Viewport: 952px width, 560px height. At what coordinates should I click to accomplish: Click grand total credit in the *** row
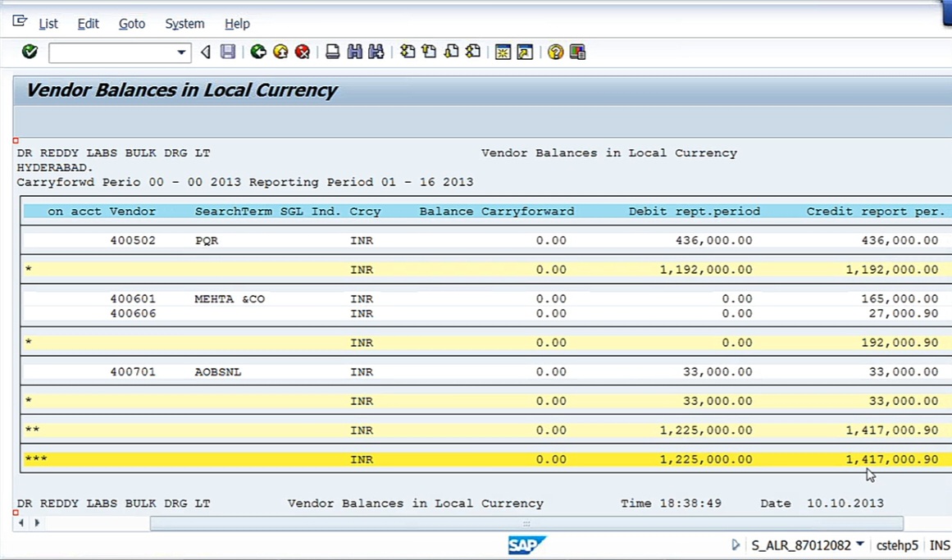pyautogui.click(x=892, y=459)
